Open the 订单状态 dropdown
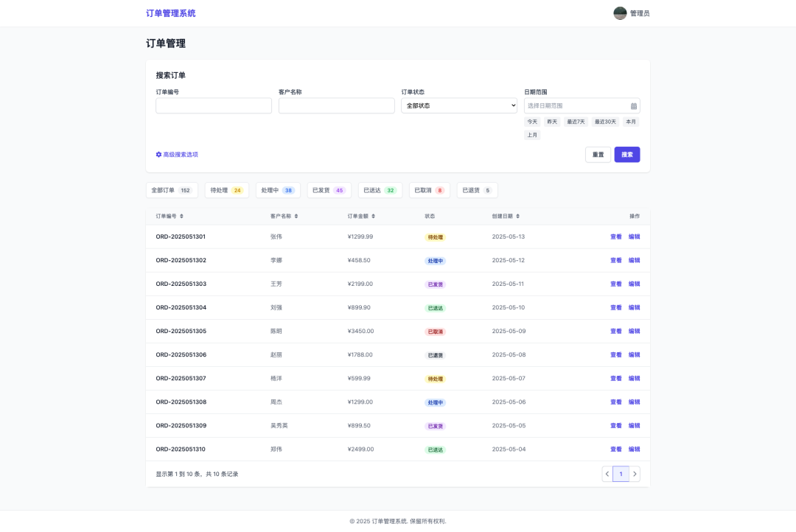This screenshot has height=532, width=796. click(x=459, y=105)
